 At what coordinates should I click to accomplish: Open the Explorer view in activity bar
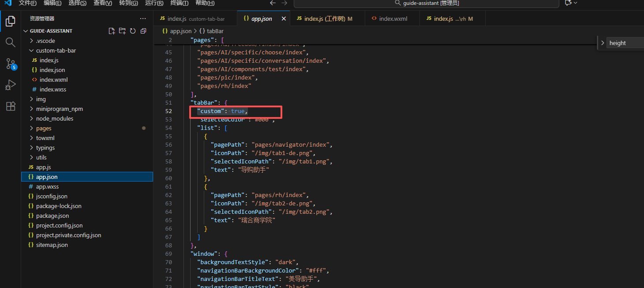click(11, 21)
